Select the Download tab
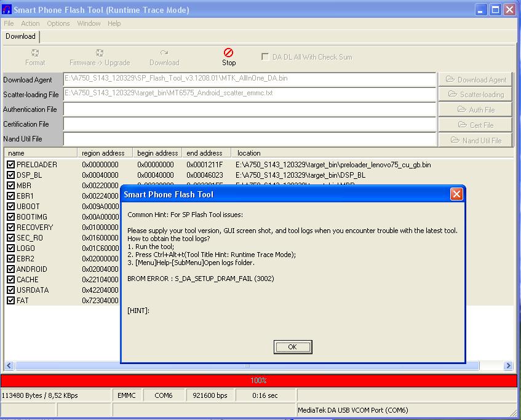 click(20, 36)
